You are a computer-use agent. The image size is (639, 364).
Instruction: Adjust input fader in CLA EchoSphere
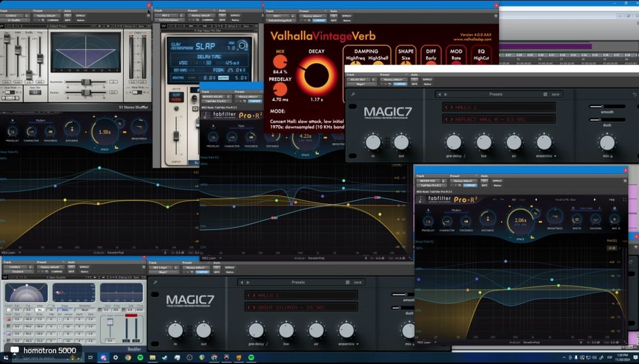pyautogui.click(x=176, y=137)
